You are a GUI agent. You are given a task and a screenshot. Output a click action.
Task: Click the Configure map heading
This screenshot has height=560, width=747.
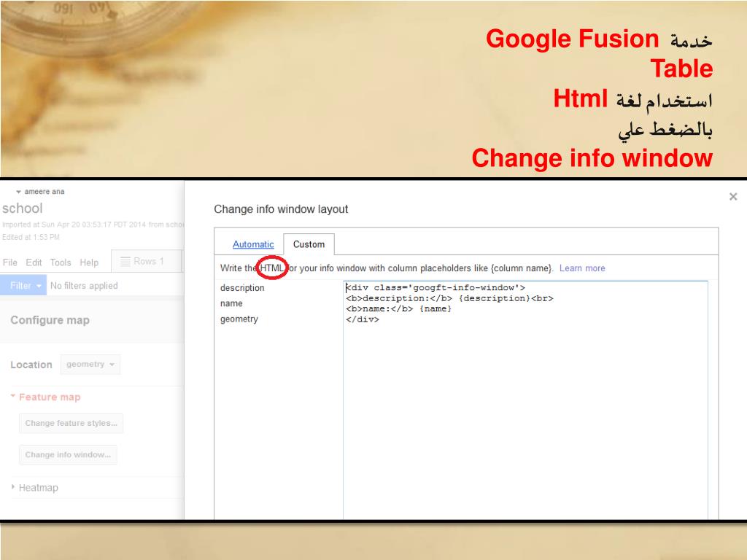[x=50, y=320]
